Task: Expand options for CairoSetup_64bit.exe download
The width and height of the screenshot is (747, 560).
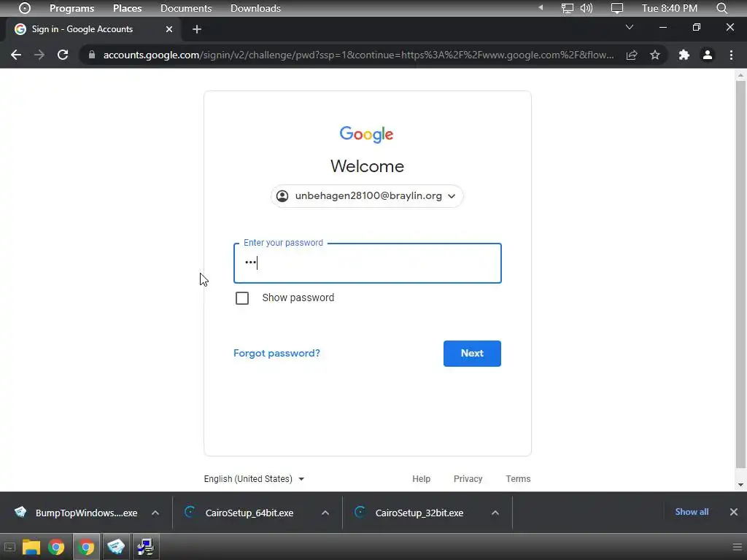Action: [x=325, y=513]
